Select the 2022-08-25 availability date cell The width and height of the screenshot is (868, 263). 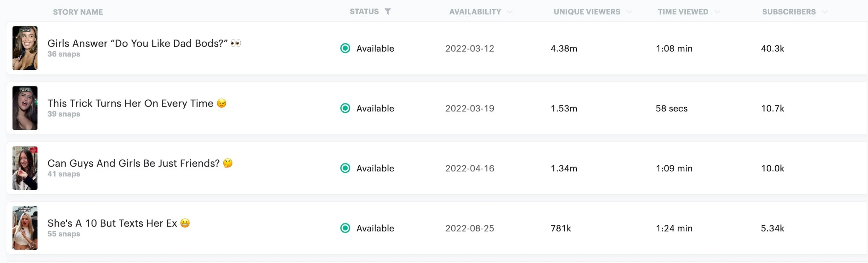(x=470, y=228)
